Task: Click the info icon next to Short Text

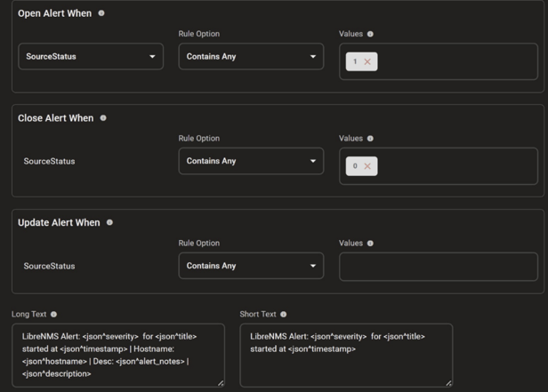Action: pyautogui.click(x=284, y=315)
